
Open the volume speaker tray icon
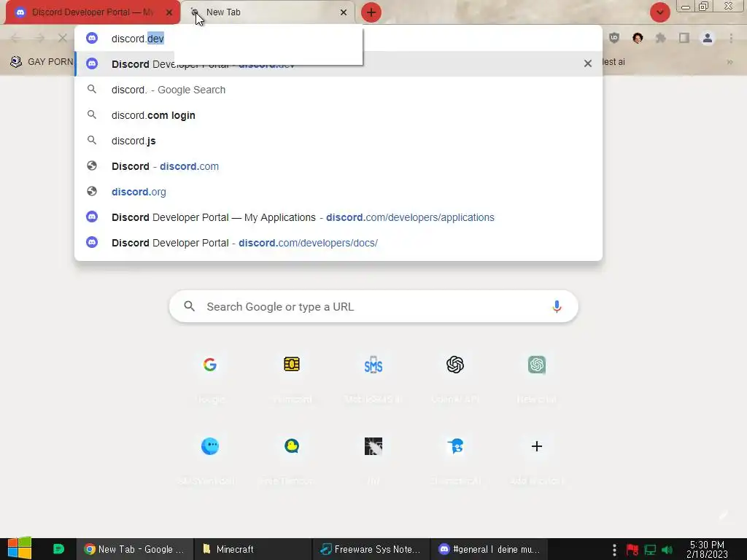pyautogui.click(x=667, y=550)
